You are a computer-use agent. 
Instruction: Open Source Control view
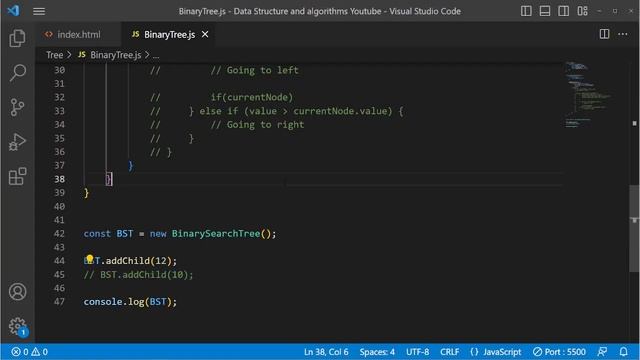[x=17, y=107]
